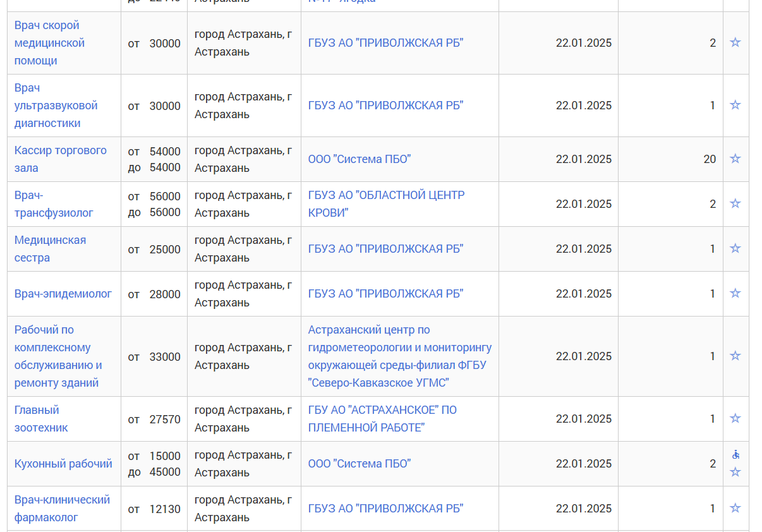Open the Медицинская сестра vacancy link
Image resolution: width=762 pixels, height=532 pixels.
click(51, 249)
